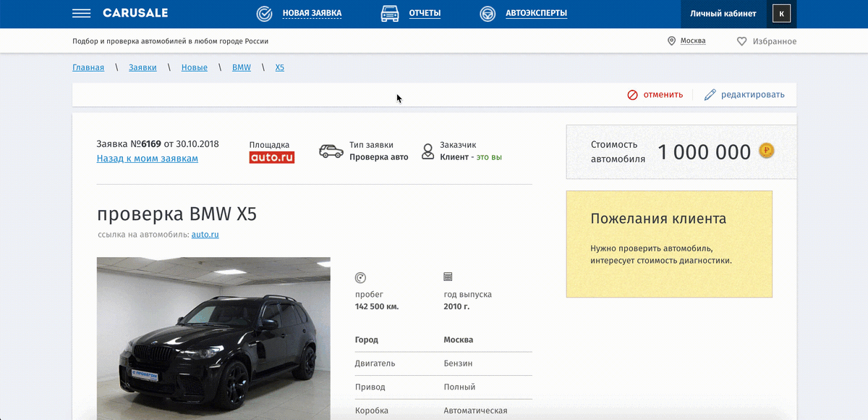Screen dimensions: 868x420
Task: Click the person icon beside Заказчик
Action: [x=428, y=151]
